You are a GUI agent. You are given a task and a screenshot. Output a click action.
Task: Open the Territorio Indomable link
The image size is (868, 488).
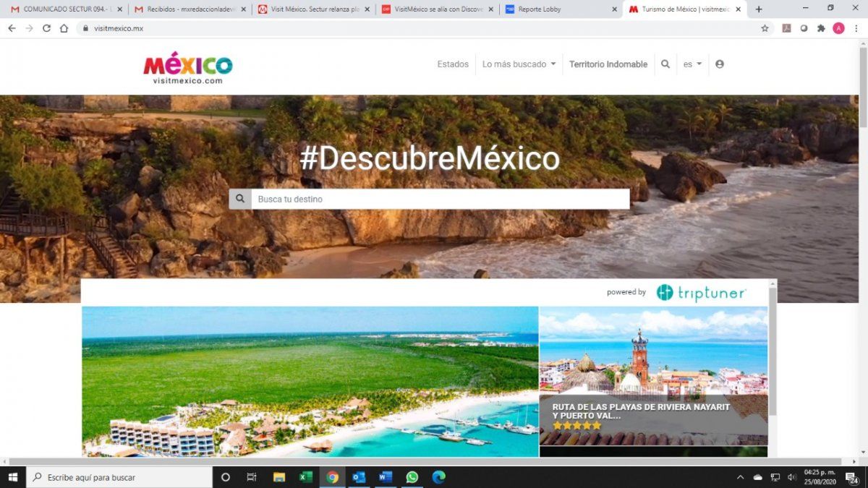(608, 64)
